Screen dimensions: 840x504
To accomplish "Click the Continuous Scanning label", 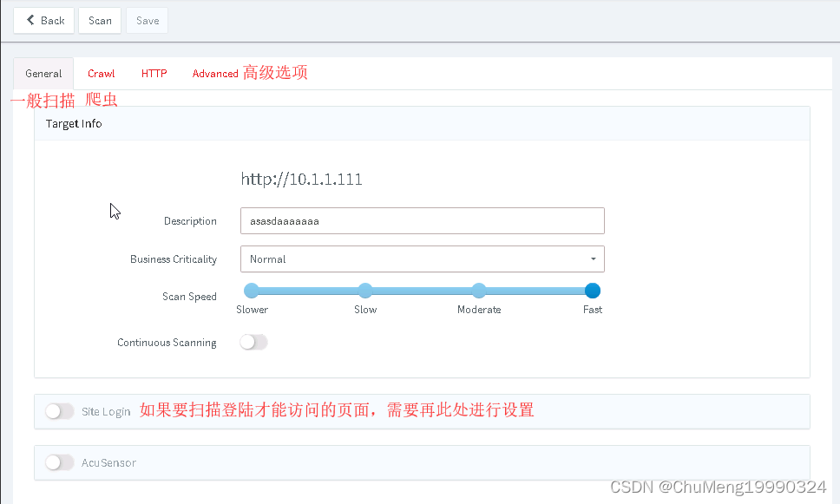I will pyautogui.click(x=167, y=343).
